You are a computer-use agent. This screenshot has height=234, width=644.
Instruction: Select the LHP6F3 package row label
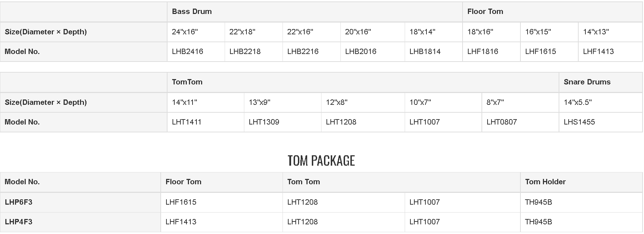coord(19,202)
